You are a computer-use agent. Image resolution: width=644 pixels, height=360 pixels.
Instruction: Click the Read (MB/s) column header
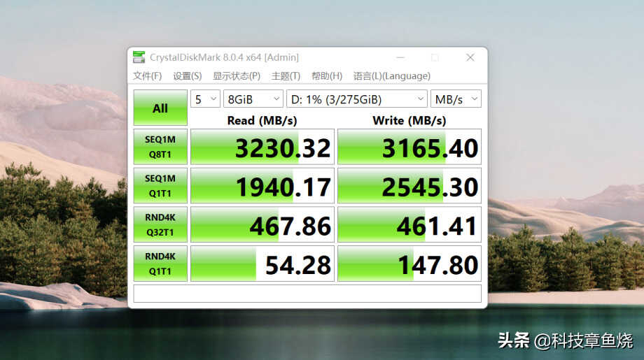pos(262,120)
